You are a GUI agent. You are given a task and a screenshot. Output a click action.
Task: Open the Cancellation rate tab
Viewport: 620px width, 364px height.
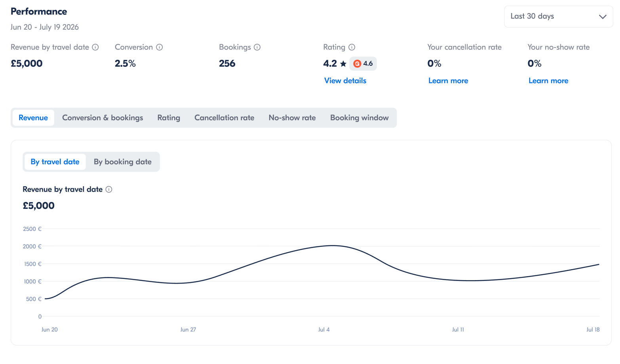(x=224, y=118)
